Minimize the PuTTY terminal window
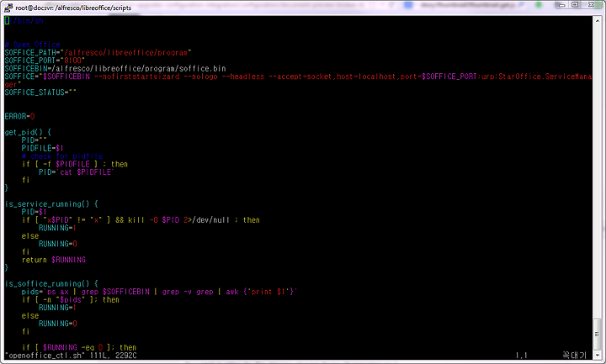 coord(562,5)
